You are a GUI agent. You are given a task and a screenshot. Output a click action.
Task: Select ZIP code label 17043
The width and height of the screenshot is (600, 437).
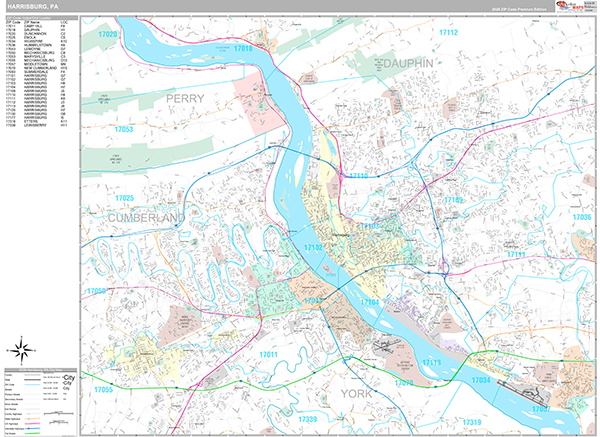click(313, 301)
